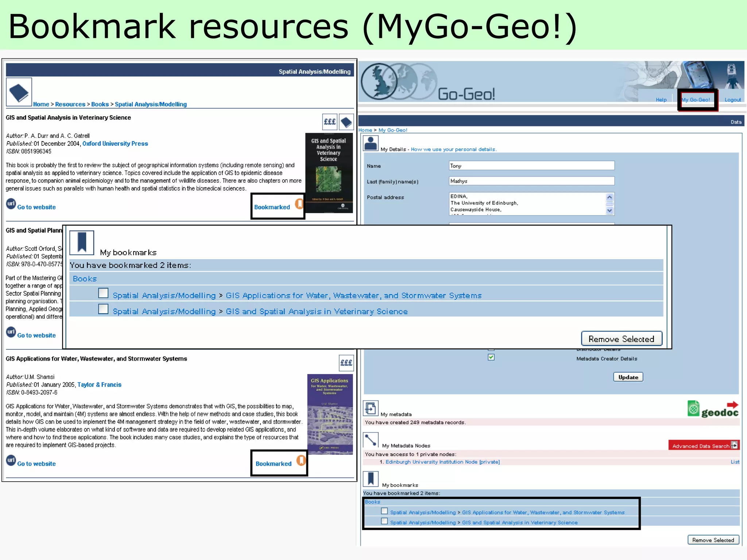
Task: Click url icon under Veterinary Science book
Action: coord(11,203)
